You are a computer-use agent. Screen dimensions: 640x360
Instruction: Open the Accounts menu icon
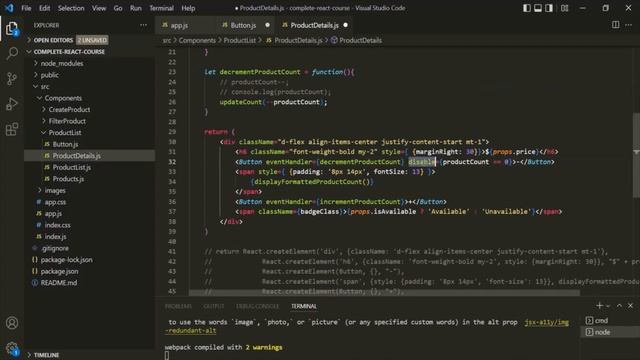[12, 323]
